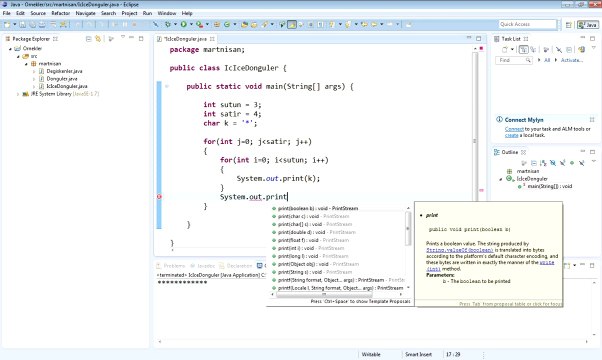Click the Last Edit Location icon
Viewport: 602px width, 360px height.
click(x=364, y=24)
